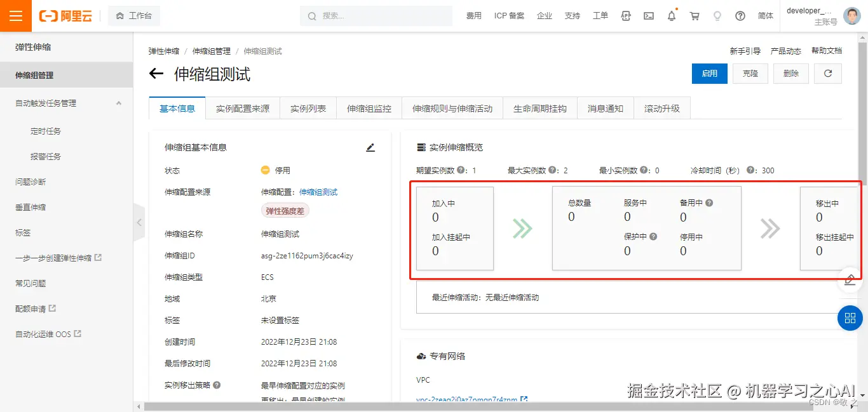Open the notifications bell icon
This screenshot has width=868, height=412.
coord(671,15)
